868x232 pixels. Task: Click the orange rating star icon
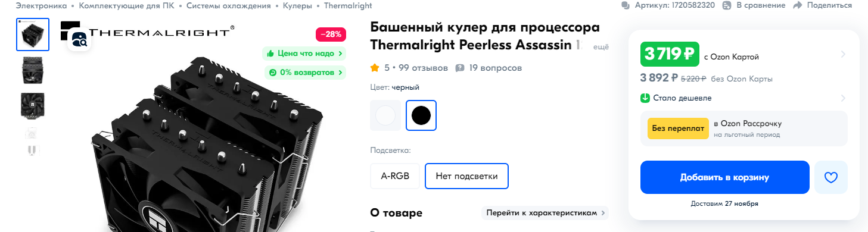point(375,68)
